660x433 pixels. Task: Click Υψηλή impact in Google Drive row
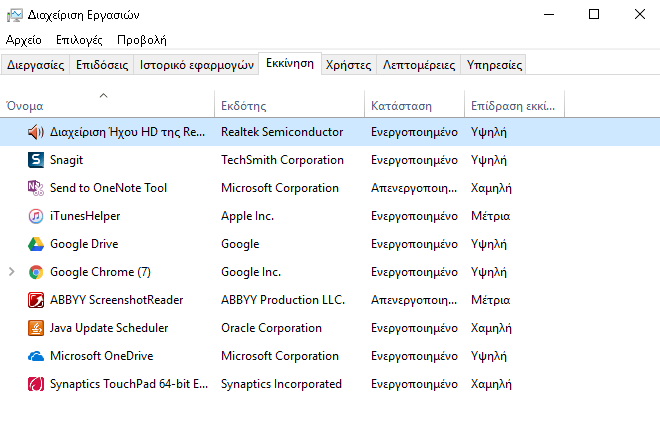[489, 244]
